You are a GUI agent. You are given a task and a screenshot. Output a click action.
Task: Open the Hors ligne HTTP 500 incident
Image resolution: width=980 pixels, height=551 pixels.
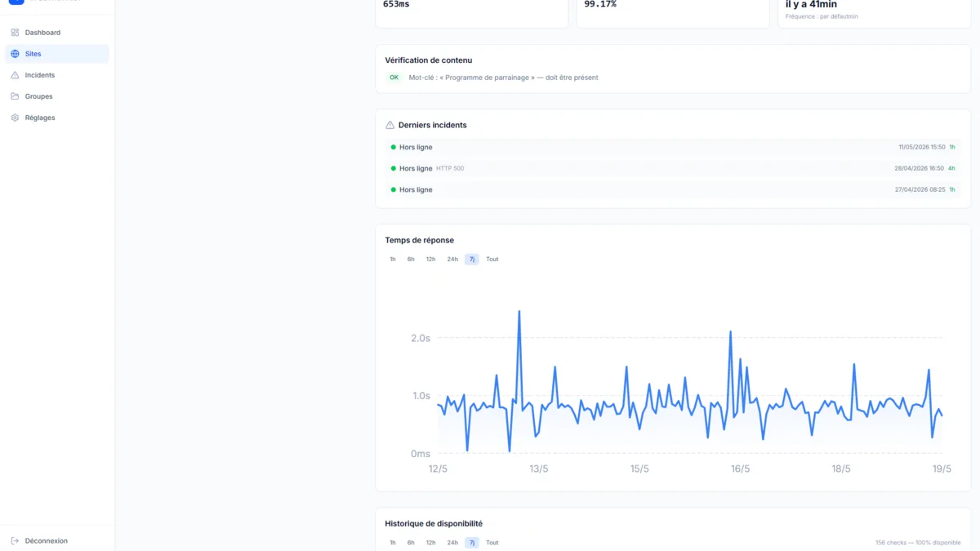point(673,168)
